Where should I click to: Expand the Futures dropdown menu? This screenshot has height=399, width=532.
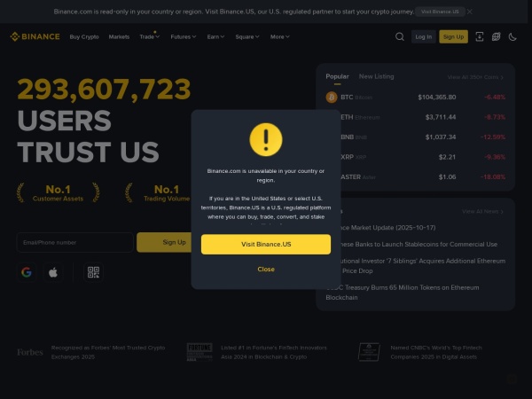tap(184, 36)
